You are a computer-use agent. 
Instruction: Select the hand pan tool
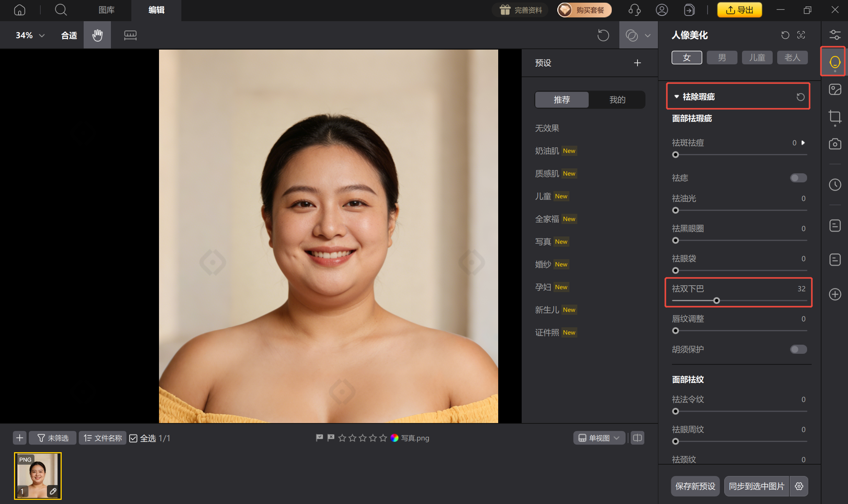click(97, 35)
